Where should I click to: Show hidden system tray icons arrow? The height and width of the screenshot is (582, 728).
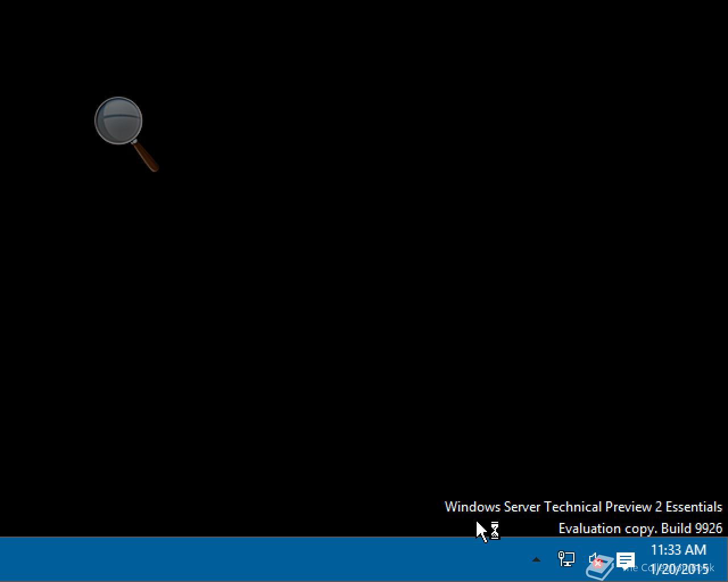536,560
